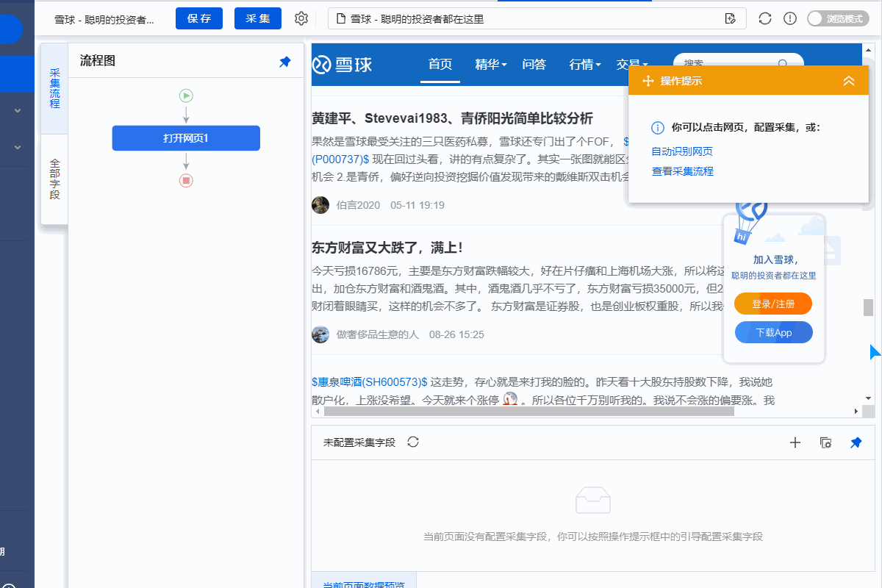Screen dimensions: 882x588
Task: Click the author name 做奢侈品生意的人
Action: (x=378, y=334)
